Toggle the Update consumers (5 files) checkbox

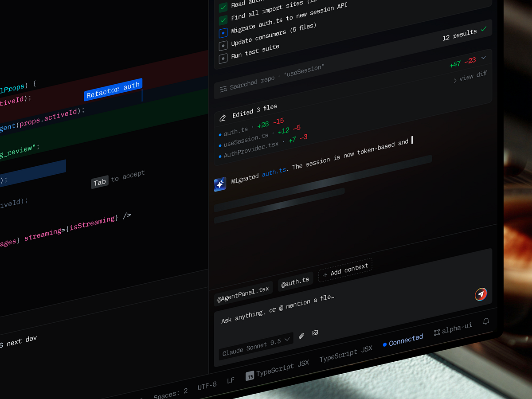coord(223,45)
